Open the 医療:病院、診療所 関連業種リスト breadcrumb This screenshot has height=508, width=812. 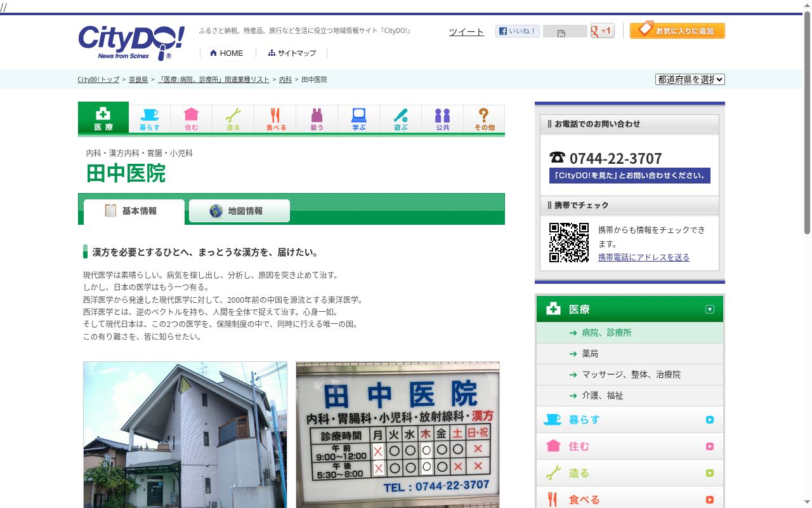[x=213, y=79]
